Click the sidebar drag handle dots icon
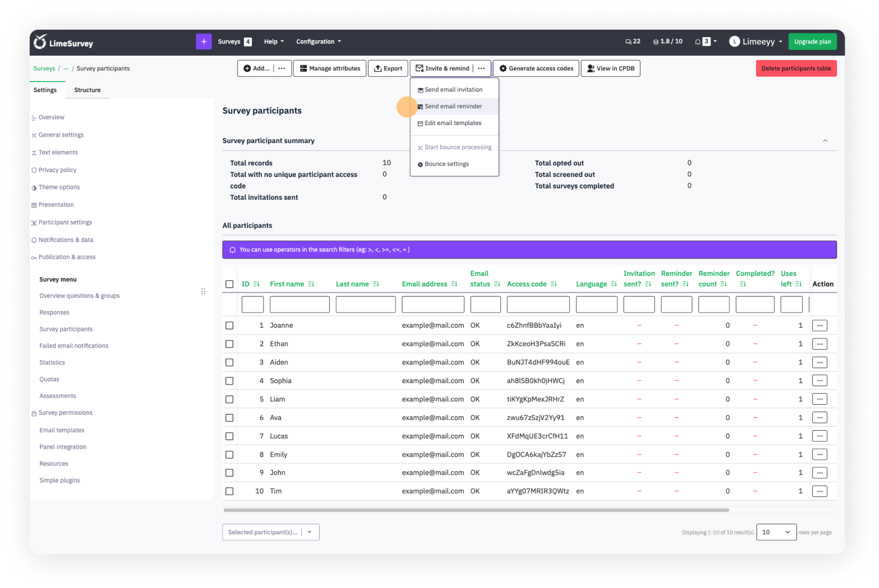Screen dimensions: 879x588 point(203,291)
